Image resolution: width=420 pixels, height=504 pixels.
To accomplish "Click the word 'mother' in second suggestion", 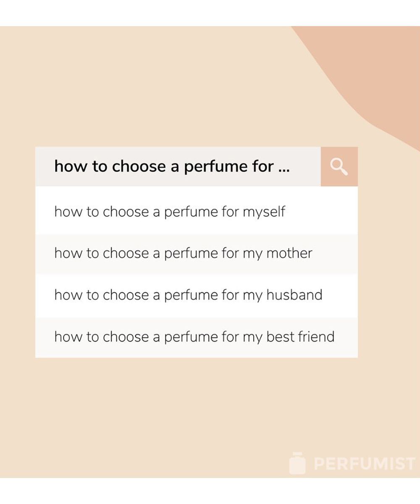I will pyautogui.click(x=289, y=253).
